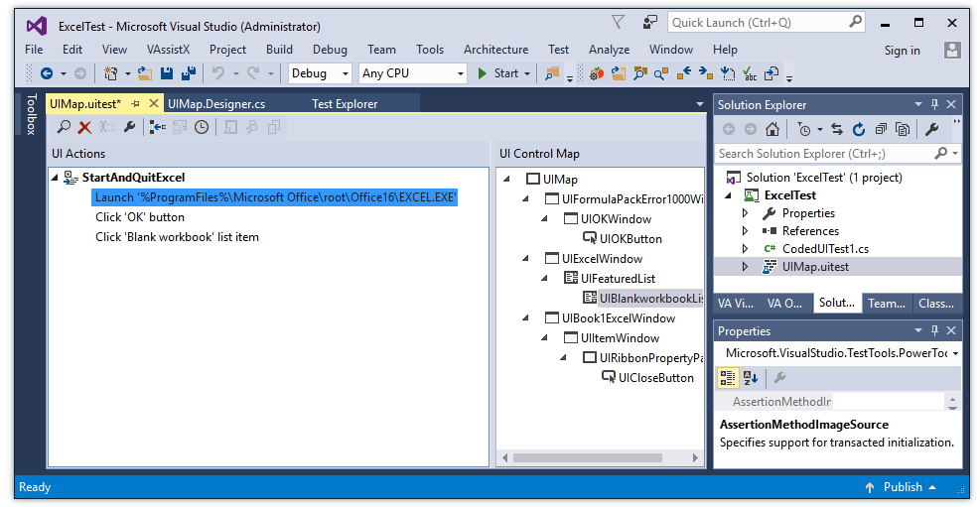The image size is (980, 507).
Task: Click the red X delete icon in UIMap toolbar
Action: point(84,127)
